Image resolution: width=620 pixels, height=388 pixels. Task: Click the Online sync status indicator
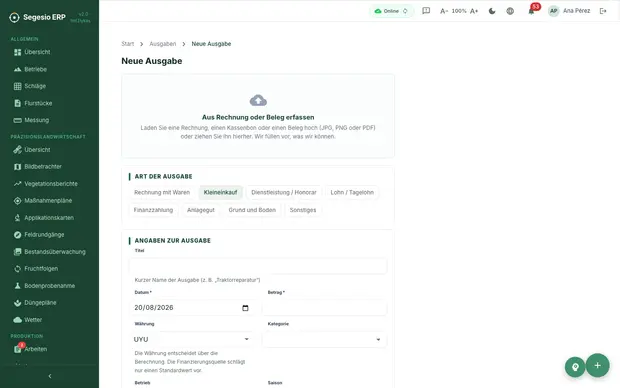click(391, 11)
